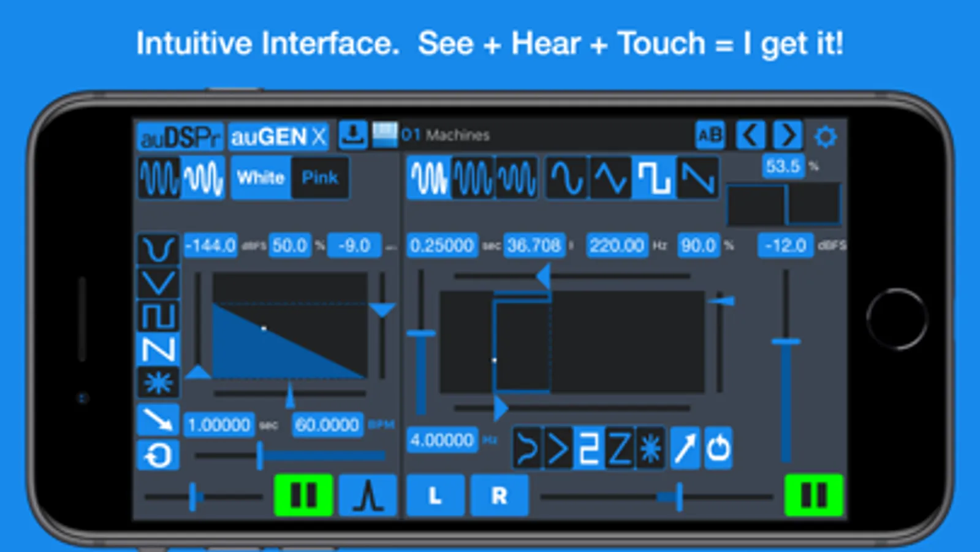Edit the 220.00 Hz frequency field

(617, 245)
